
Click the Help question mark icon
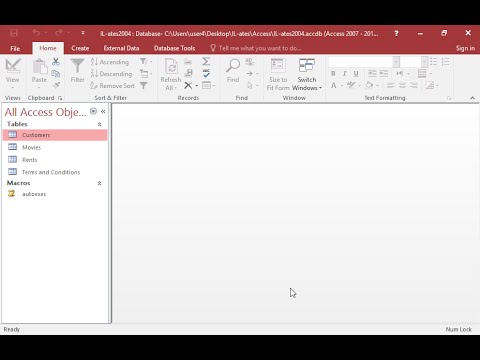click(396, 33)
